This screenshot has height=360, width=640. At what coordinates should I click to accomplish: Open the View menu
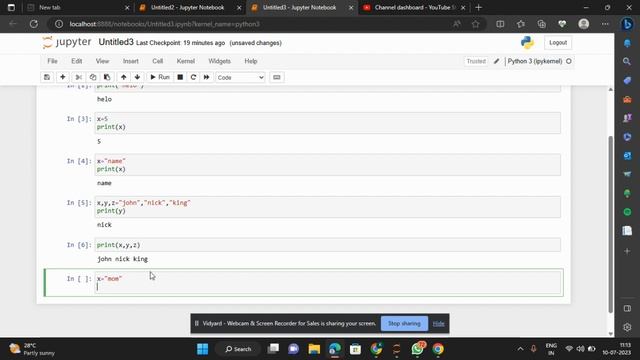[102, 61]
